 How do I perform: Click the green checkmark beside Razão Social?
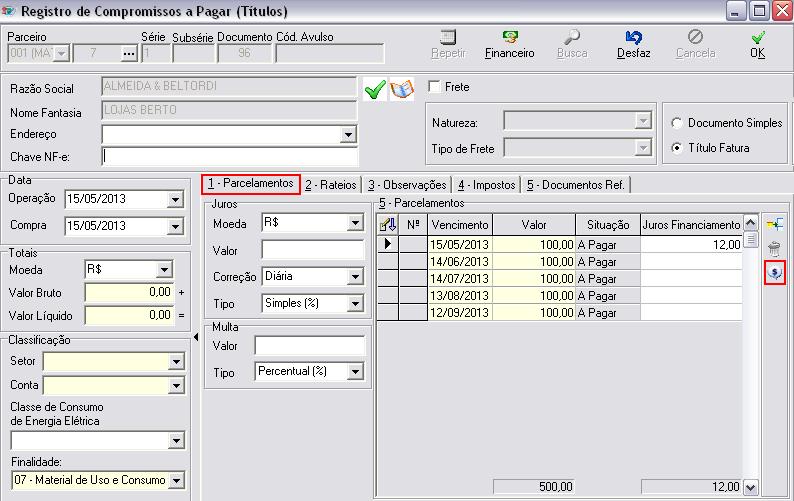click(375, 90)
